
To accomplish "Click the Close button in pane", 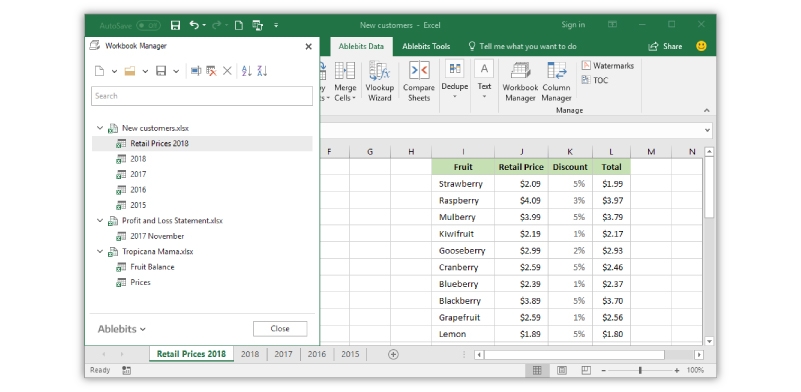I will (280, 329).
